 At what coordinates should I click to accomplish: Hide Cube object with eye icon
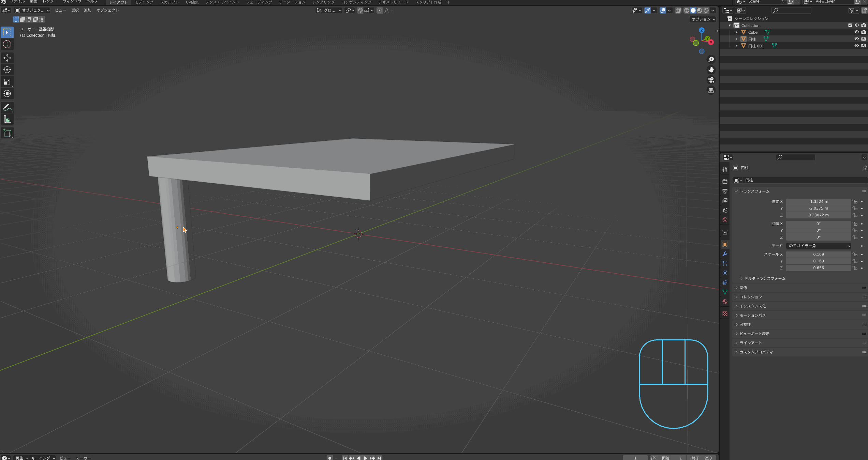click(x=856, y=32)
